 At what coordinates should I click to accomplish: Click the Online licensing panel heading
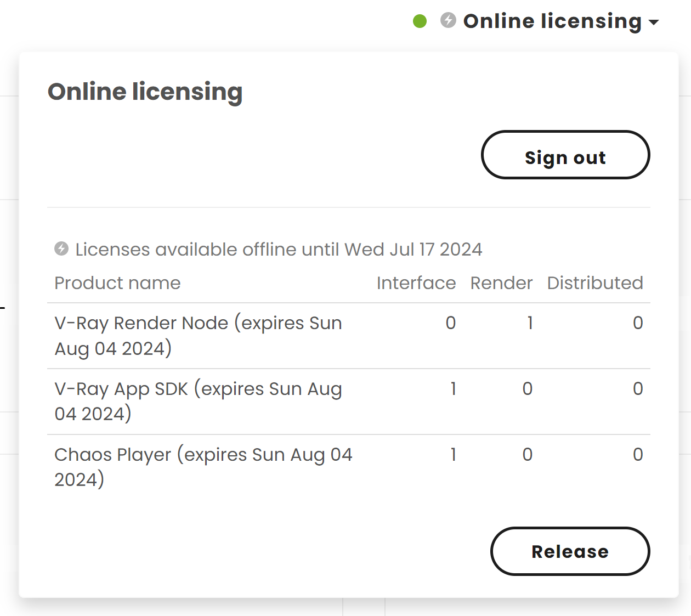coord(145,92)
